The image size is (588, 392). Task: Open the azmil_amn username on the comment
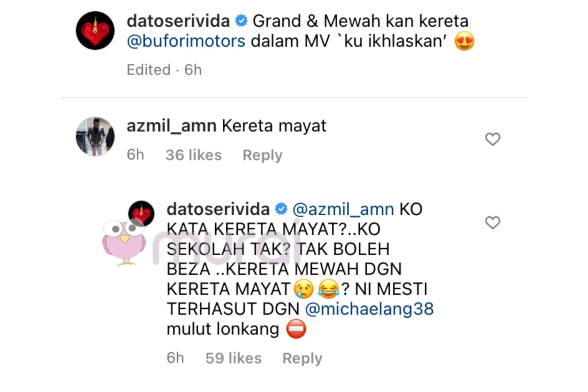(171, 126)
